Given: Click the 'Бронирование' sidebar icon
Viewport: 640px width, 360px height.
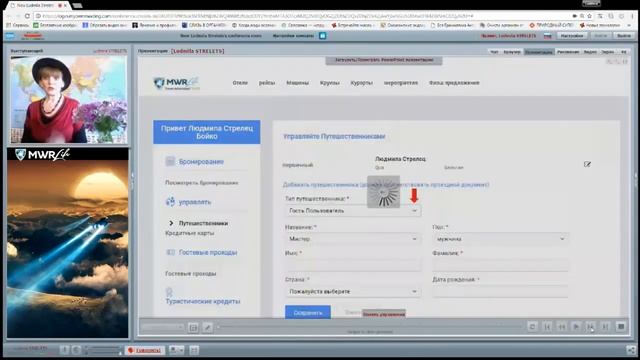Looking at the screenshot, I should point(170,161).
